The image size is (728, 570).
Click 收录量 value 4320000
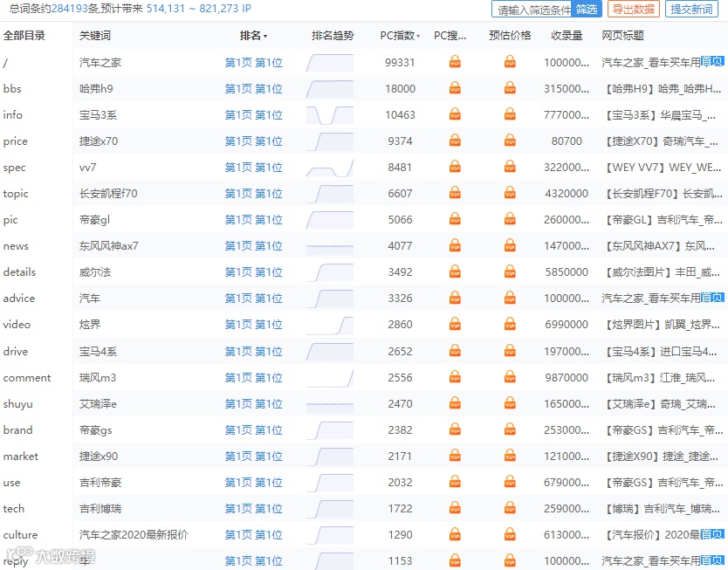(567, 194)
